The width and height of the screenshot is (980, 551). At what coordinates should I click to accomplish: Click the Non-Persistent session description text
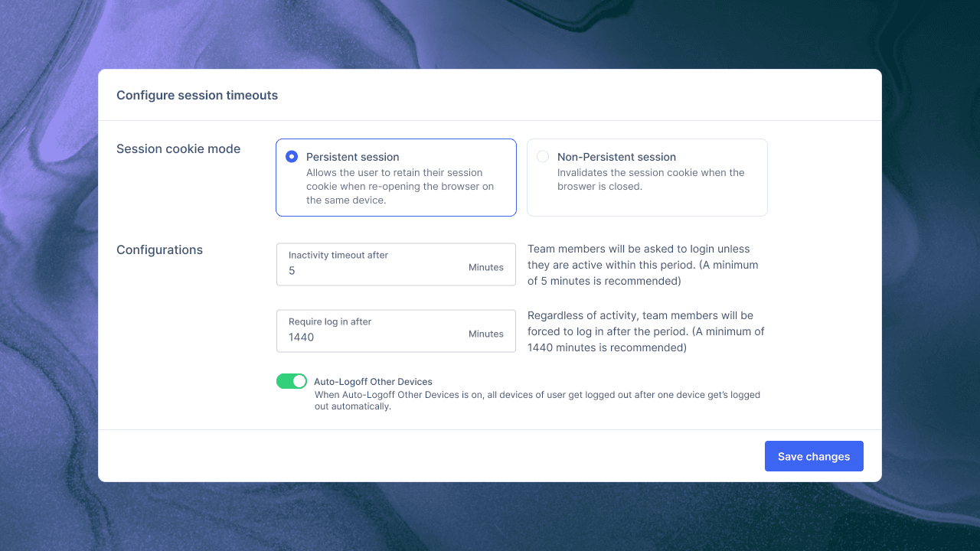coord(650,180)
